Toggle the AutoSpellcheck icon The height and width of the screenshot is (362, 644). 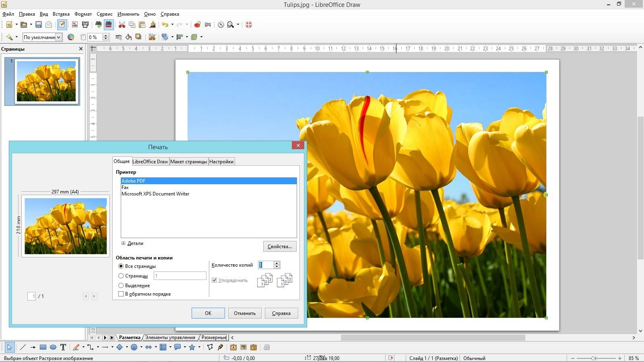109,25
